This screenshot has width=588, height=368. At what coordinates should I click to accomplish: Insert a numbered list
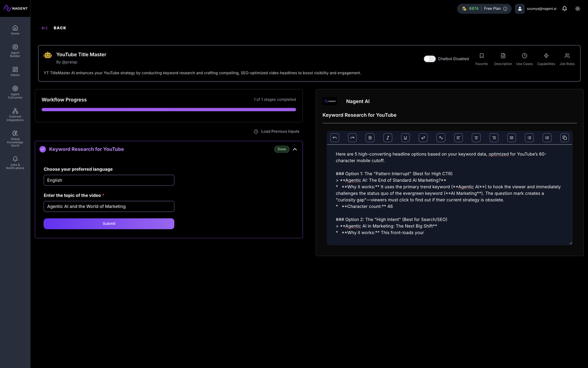pyautogui.click(x=547, y=138)
